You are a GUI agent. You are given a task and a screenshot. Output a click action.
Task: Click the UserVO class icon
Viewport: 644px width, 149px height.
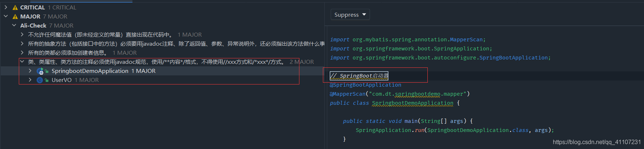click(x=40, y=80)
